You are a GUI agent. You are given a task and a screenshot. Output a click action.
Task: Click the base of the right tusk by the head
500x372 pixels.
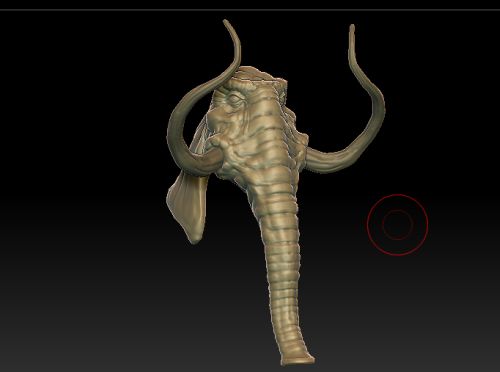315,158
